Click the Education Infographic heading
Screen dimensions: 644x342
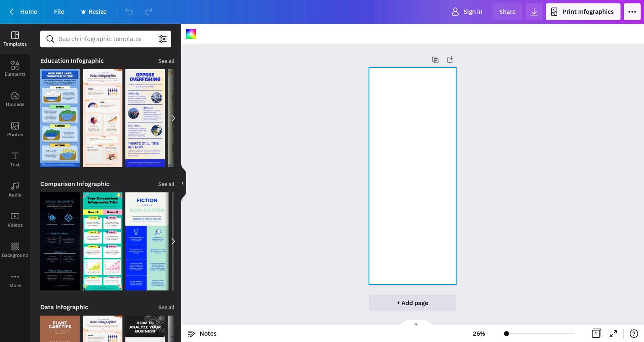coord(72,61)
